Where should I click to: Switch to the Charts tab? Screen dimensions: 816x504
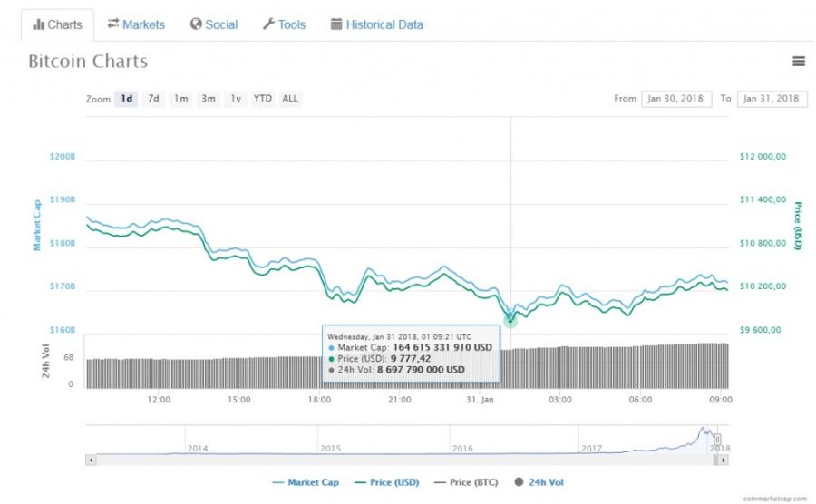58,24
